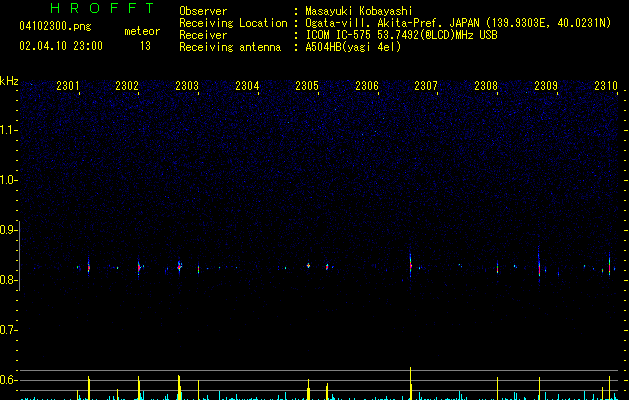Click the 0.7 frequency axis label
This screenshot has height=400, width=629.
(x=8, y=330)
